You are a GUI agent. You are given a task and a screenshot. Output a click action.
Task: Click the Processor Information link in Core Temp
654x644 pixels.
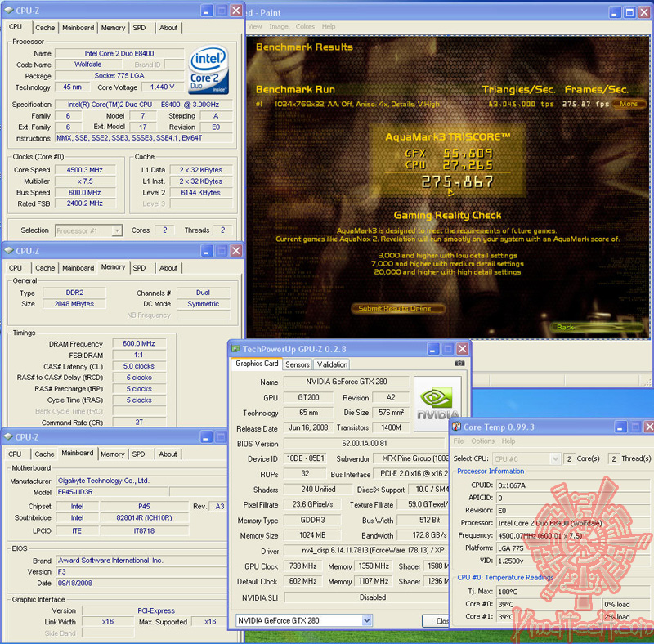pyautogui.click(x=490, y=472)
